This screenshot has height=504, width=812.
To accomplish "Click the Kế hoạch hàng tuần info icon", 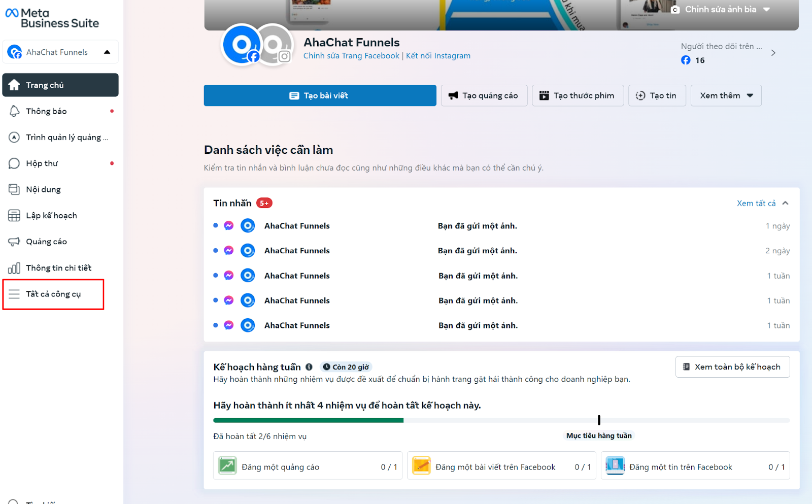I will [x=309, y=367].
